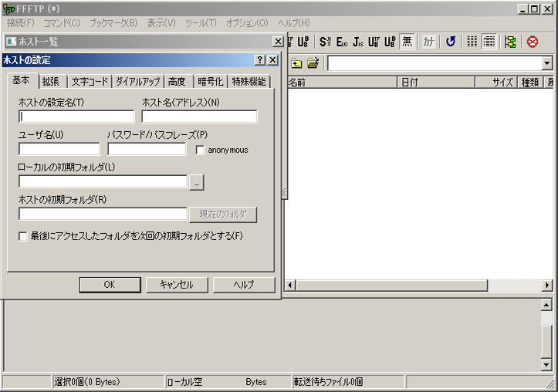Screen dimensions: 558x392
Task: Sort by the 種類 column header
Action: [x=530, y=83]
